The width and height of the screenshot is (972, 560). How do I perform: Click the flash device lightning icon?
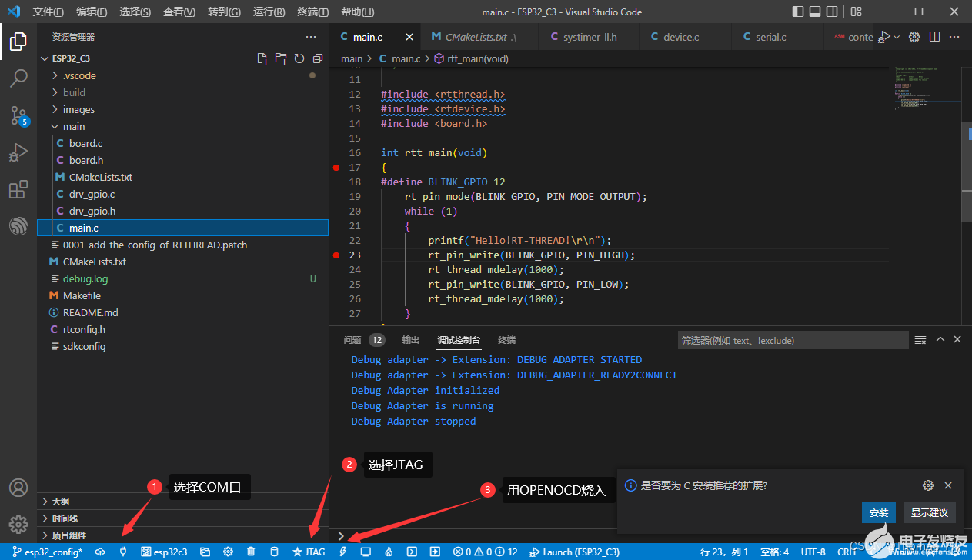tap(343, 552)
